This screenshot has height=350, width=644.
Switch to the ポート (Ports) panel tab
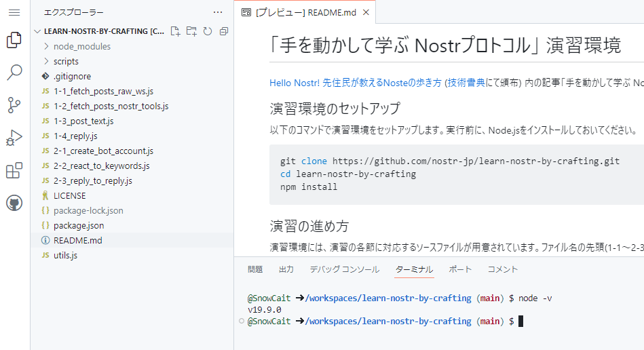[460, 269]
